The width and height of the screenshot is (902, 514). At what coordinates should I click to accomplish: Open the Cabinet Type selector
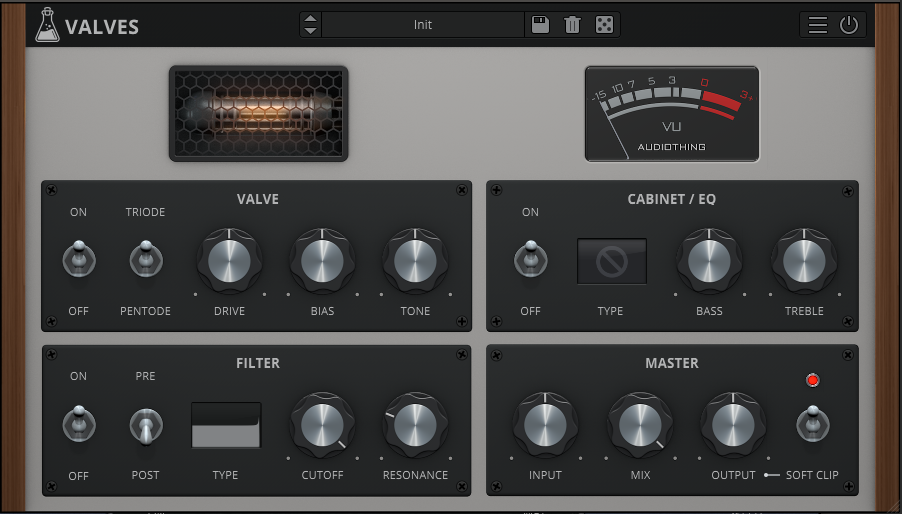click(611, 261)
